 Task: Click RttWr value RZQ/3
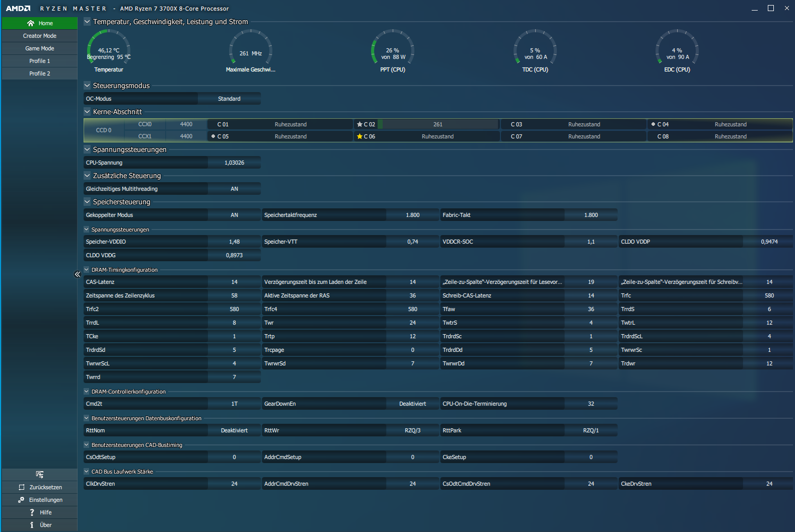click(x=412, y=430)
